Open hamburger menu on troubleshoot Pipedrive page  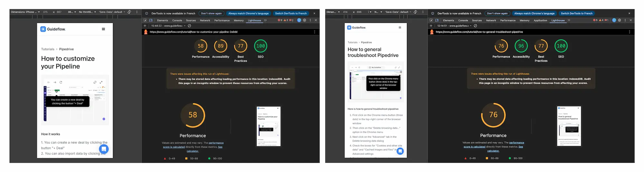[x=400, y=27]
